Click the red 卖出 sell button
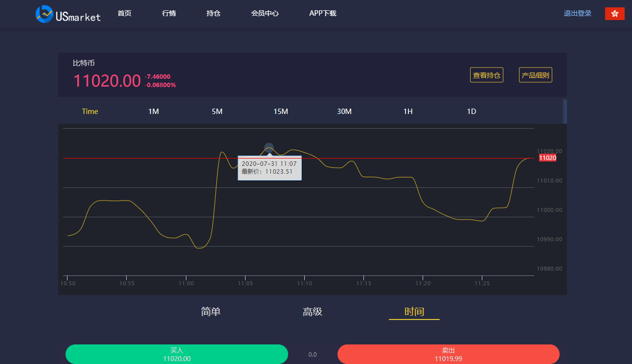Image resolution: width=632 pixels, height=364 pixels. click(x=449, y=354)
